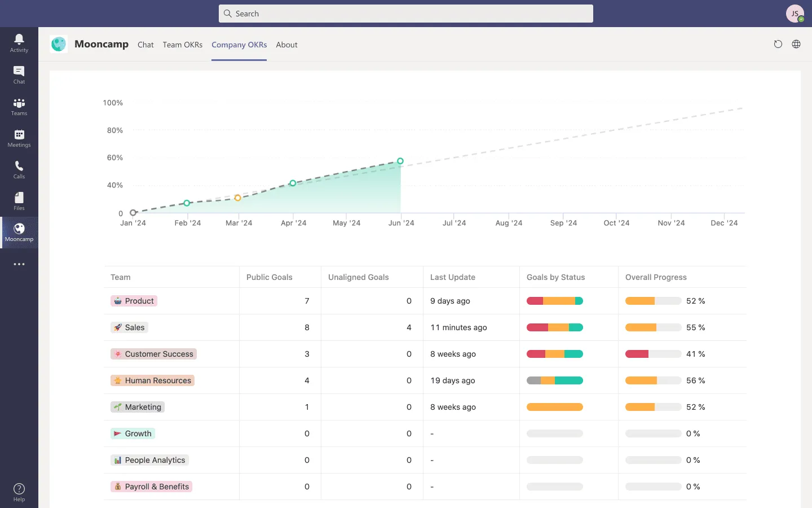The height and width of the screenshot is (508, 812).
Task: Click the Sales overall progress bar
Action: click(x=653, y=327)
